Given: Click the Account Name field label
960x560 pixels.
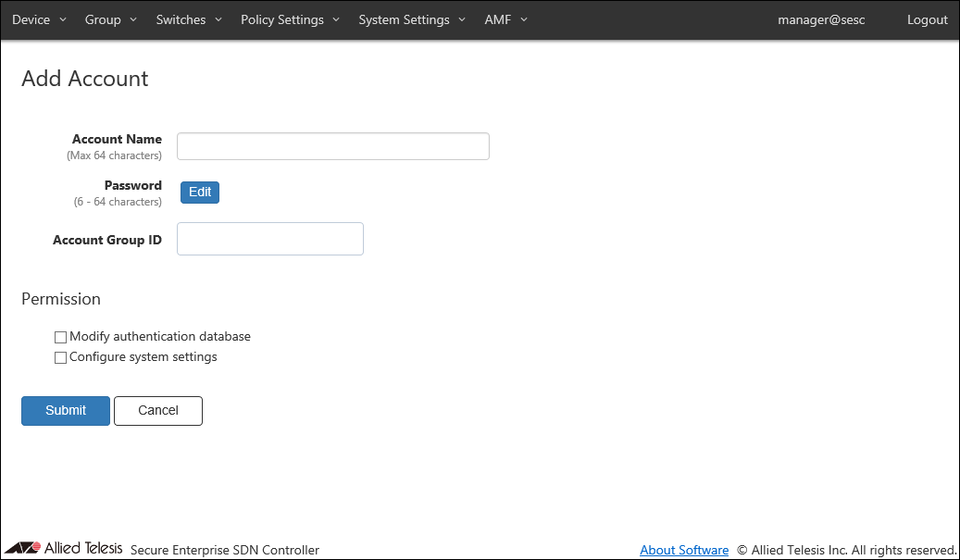Looking at the screenshot, I should 117,139.
